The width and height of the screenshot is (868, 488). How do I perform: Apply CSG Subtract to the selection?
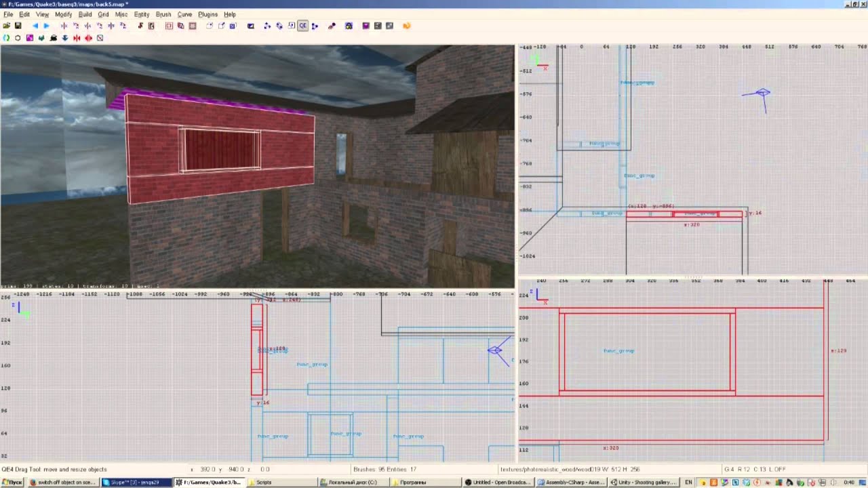pos(170,26)
